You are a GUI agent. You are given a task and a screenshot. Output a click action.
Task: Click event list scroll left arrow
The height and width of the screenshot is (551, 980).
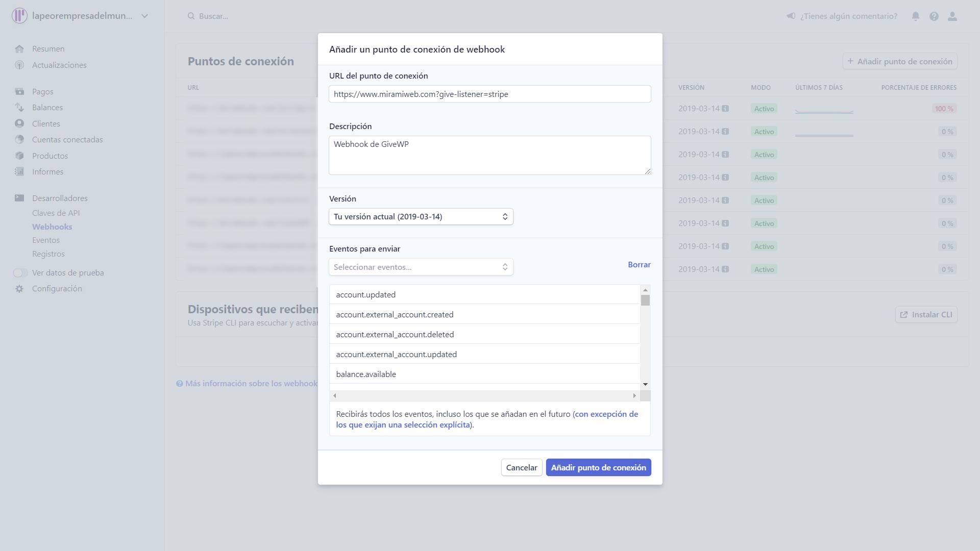[x=334, y=396]
